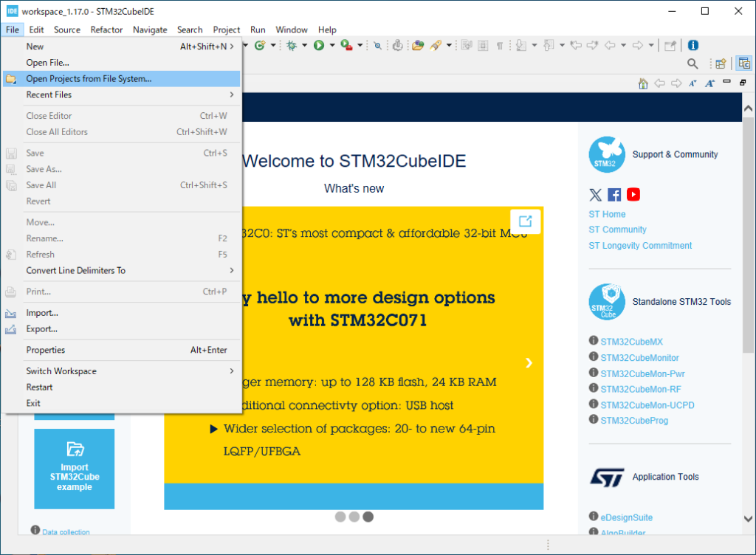Open dropdown arrow next to flashlight Search icon
The width and height of the screenshot is (756, 555).
pos(449,45)
